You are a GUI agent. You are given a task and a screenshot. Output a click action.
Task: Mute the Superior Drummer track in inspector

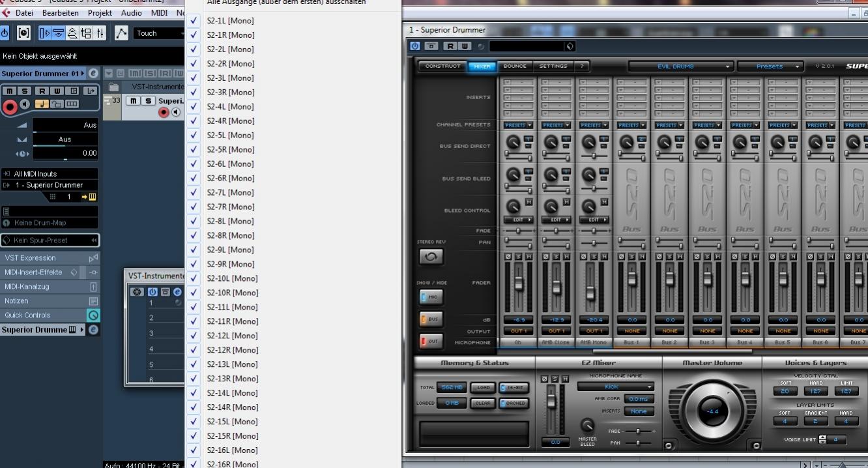click(10, 91)
